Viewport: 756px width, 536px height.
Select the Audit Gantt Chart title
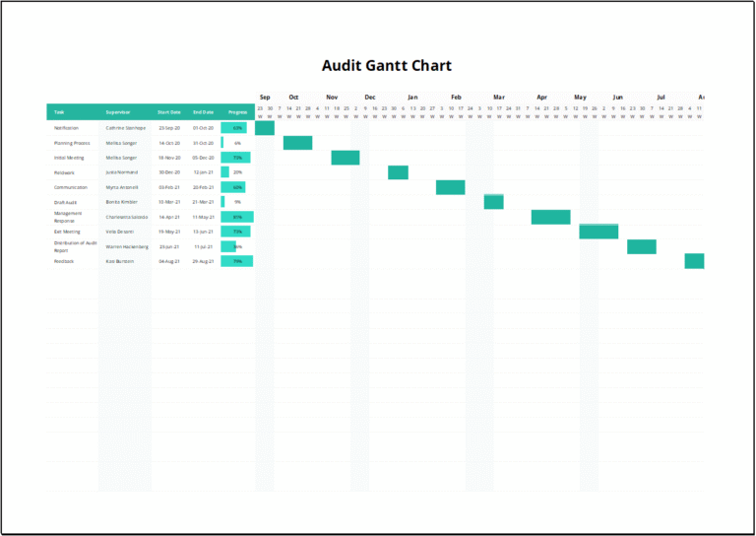click(x=387, y=65)
